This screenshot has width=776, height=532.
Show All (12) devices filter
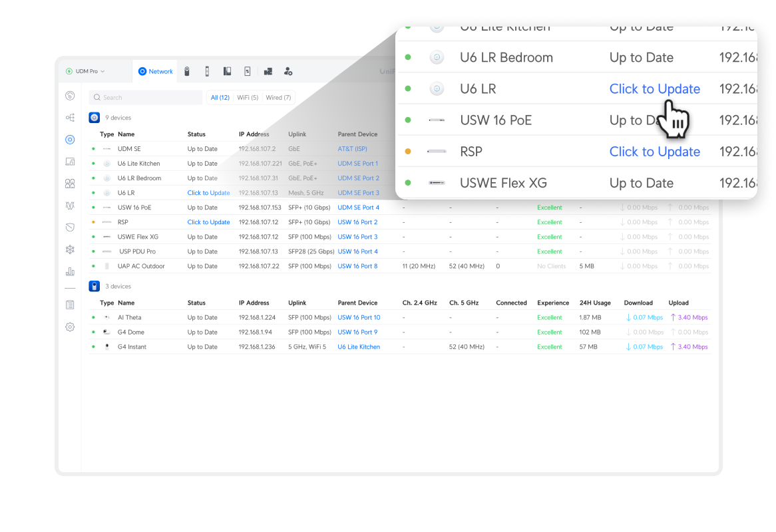220,98
